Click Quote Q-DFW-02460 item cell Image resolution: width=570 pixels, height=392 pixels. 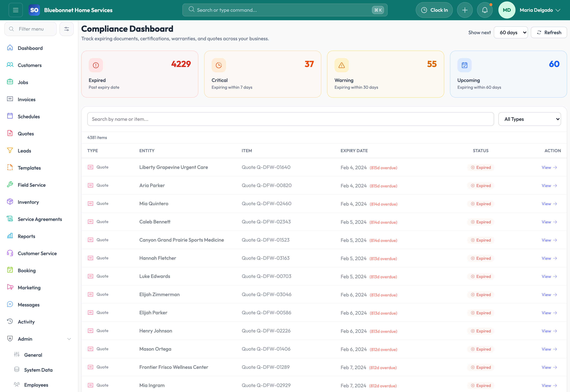(266, 204)
